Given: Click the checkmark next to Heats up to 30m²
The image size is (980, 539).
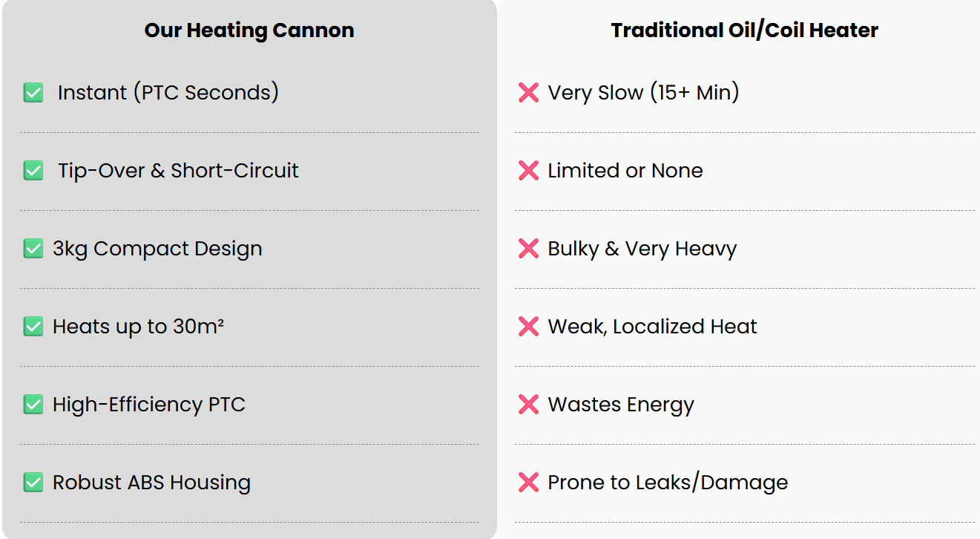Looking at the screenshot, I should (33, 327).
